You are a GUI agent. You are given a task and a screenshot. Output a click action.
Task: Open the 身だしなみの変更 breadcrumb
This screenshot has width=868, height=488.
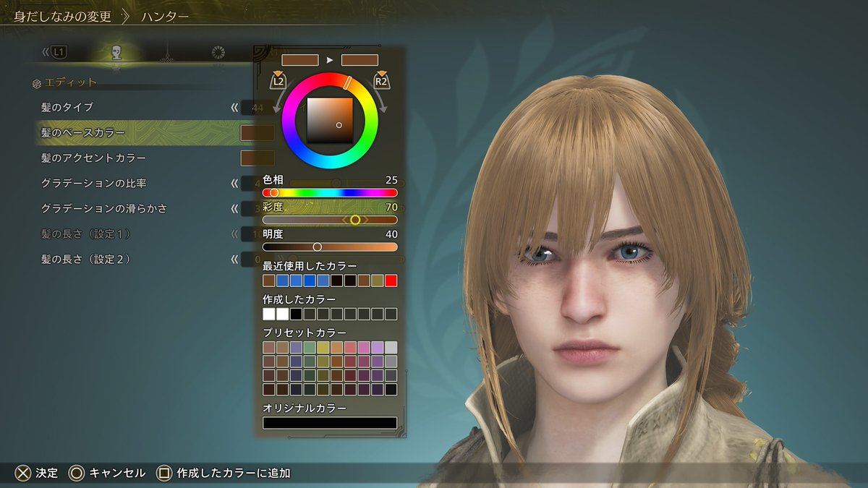point(62,16)
